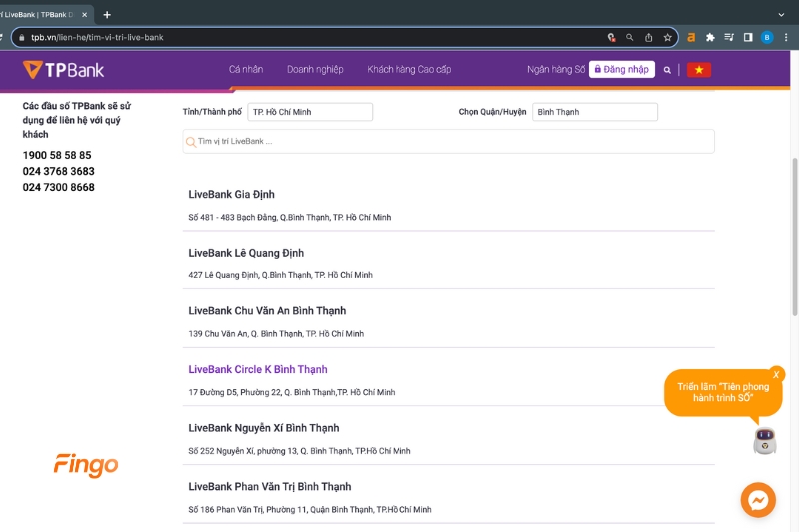Click address 427 Lê Quang Định
The height and width of the screenshot is (532, 799).
tap(280, 275)
